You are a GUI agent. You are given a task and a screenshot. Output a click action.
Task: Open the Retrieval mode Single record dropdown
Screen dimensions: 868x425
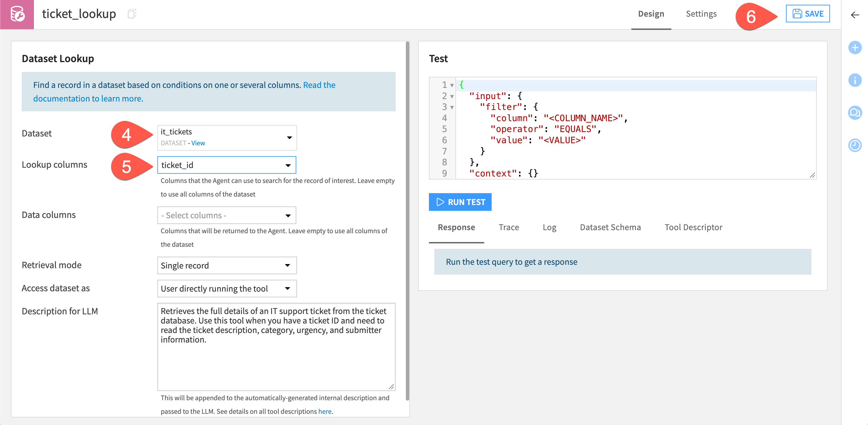227,265
